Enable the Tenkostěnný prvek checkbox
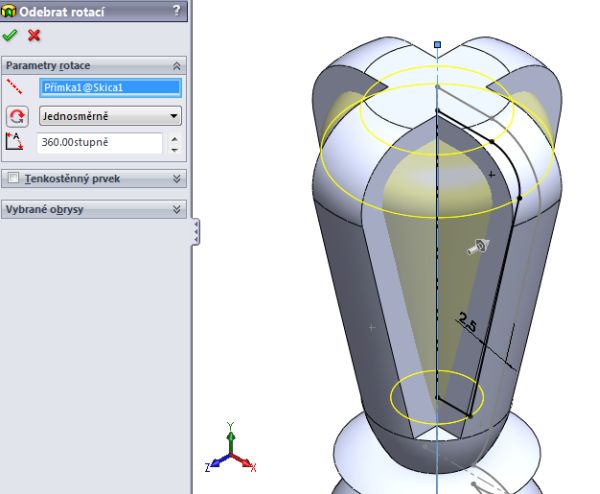 pyautogui.click(x=13, y=179)
